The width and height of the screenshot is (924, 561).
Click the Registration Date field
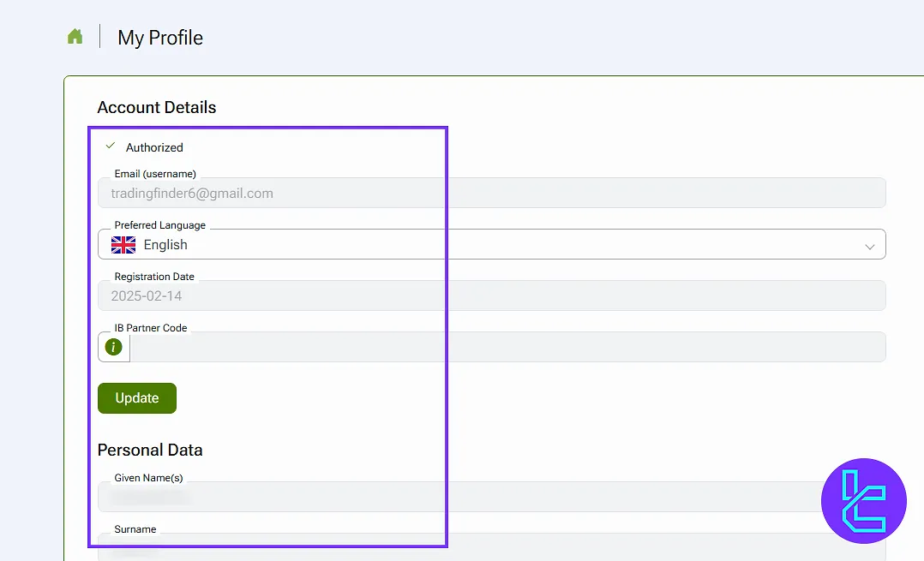[x=491, y=296]
